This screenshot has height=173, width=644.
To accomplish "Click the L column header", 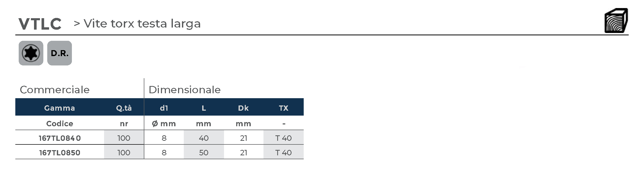I will tap(204, 108).
